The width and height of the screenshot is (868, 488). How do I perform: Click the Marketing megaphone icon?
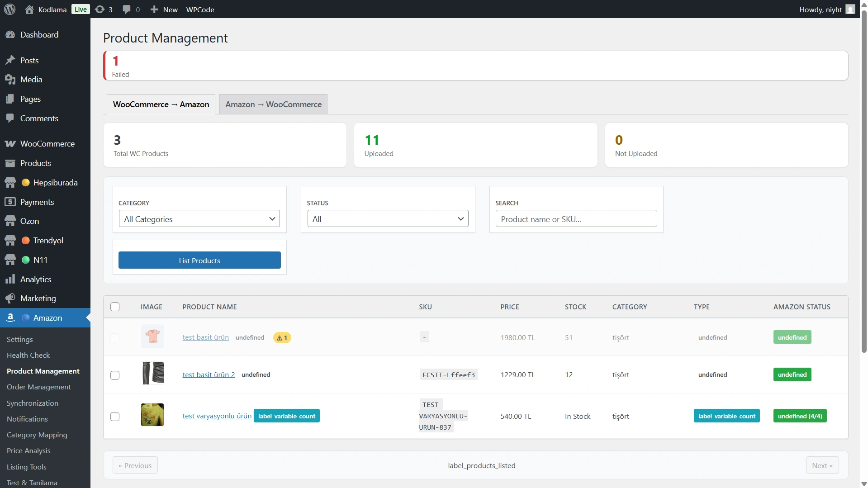point(10,298)
